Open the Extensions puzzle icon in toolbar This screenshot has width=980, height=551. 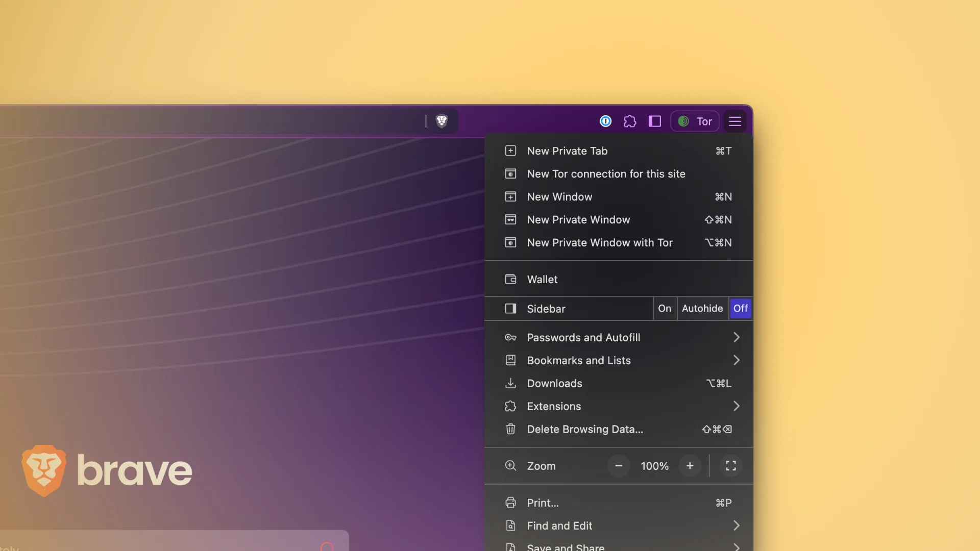click(630, 121)
